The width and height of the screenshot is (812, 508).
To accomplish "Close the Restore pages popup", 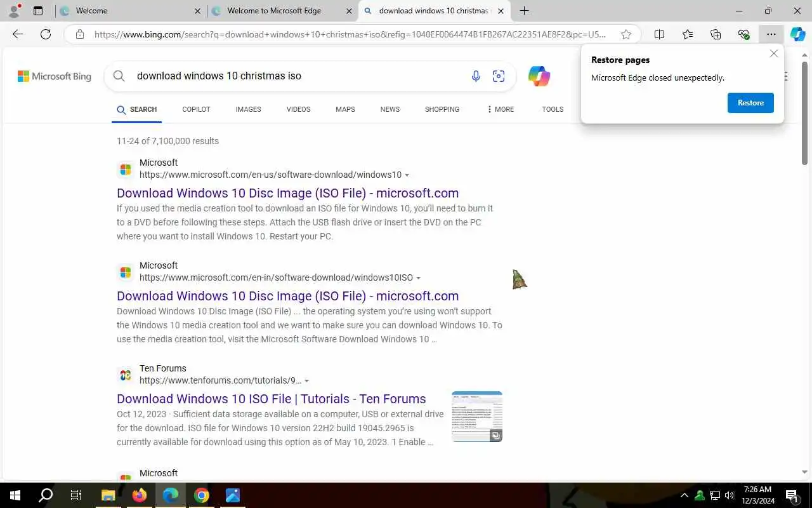I will coord(773,53).
